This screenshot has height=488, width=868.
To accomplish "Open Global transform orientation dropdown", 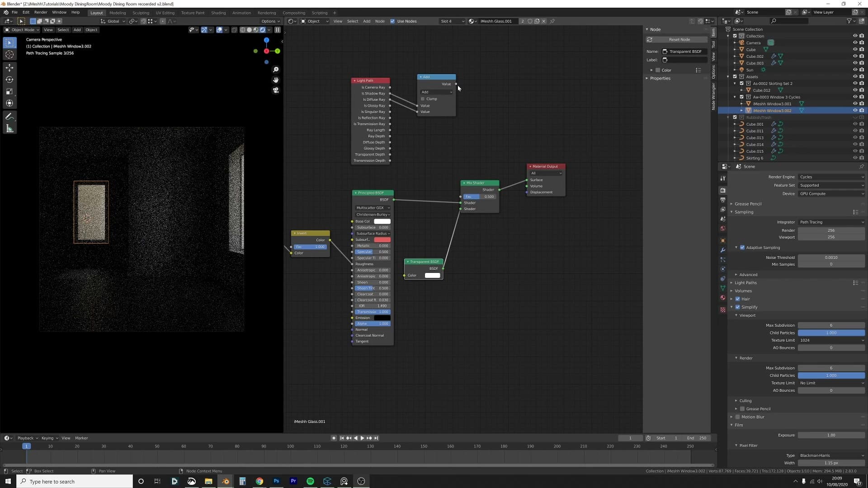I will click(x=113, y=21).
